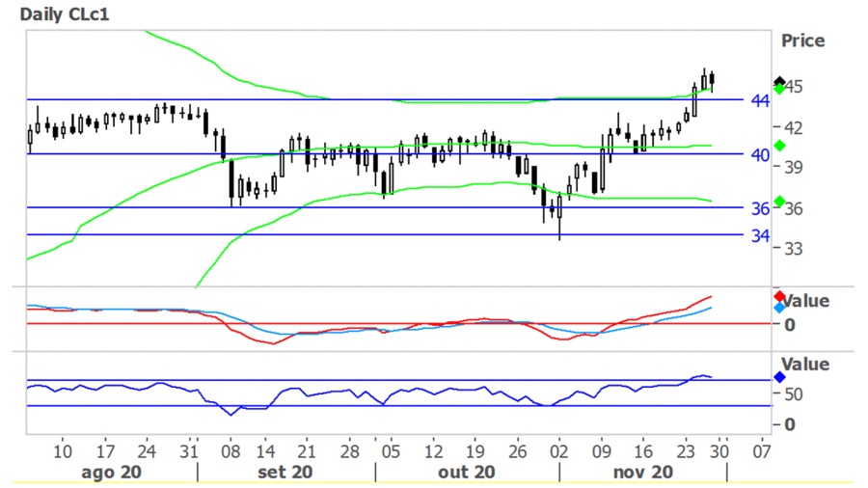Screen dimensions: 868x488
Task: Click the gray 33 price axis tick
Action: 794,249
